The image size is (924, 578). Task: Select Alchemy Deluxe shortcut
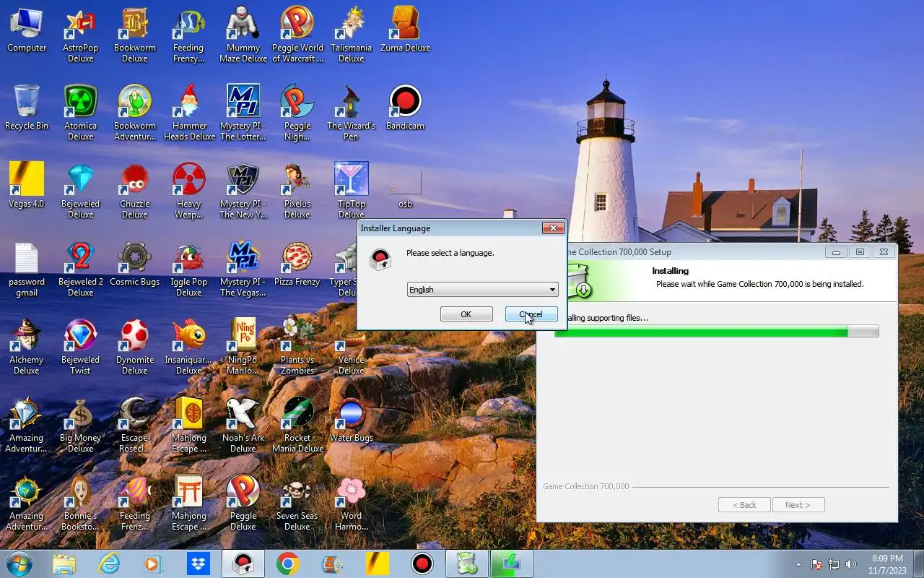27,348
